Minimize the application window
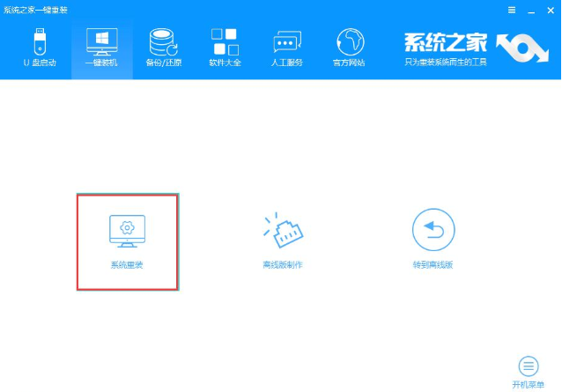 point(531,11)
